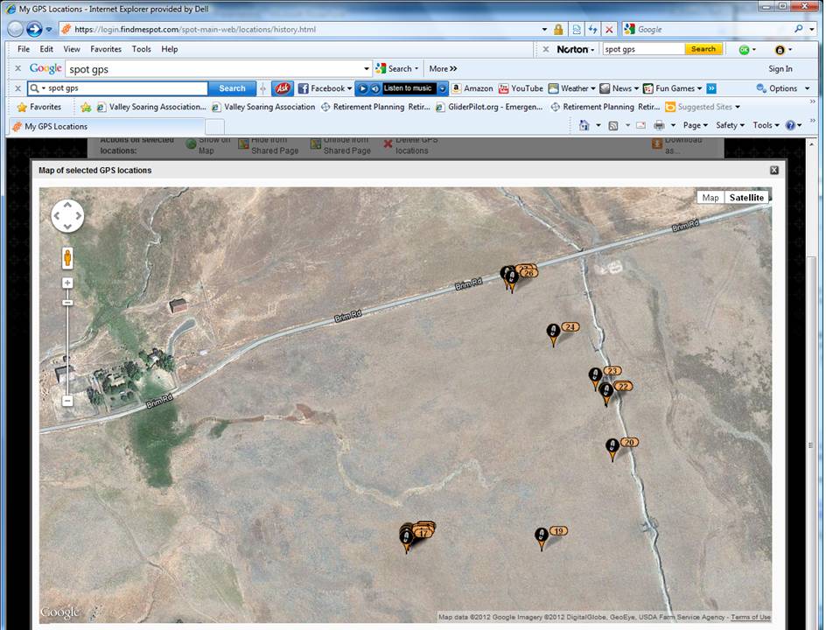
Task: Expand the Safety menu dropdown
Action: pos(730,125)
